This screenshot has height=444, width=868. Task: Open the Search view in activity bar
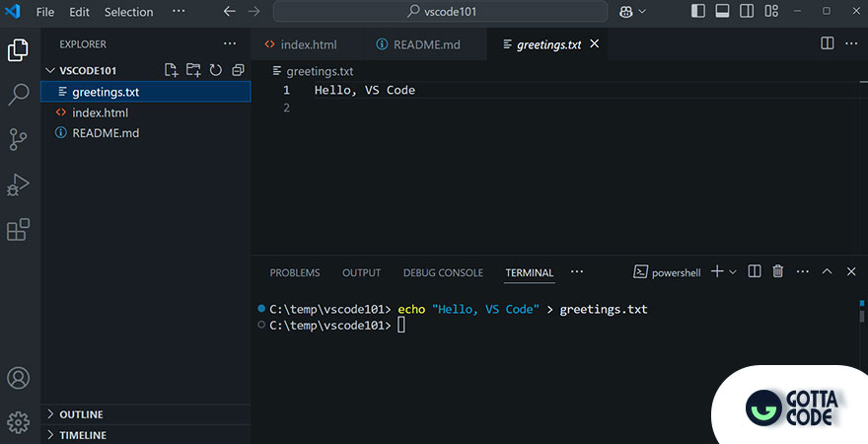click(19, 94)
